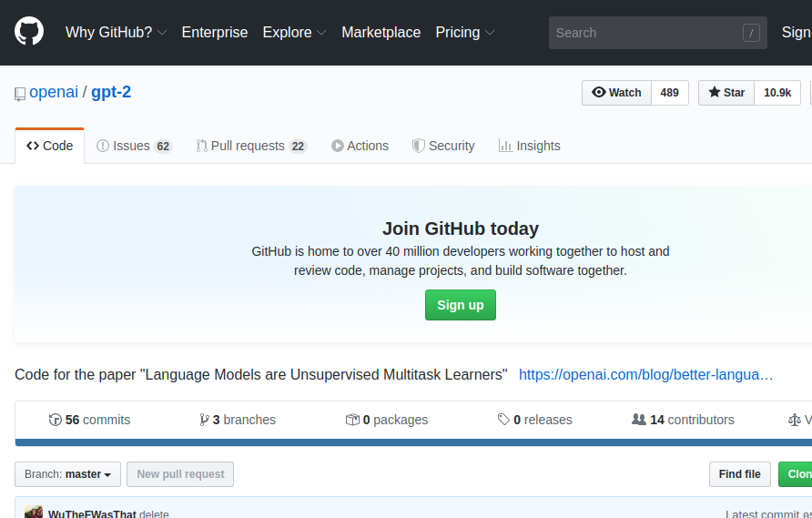812x518 pixels.
Task: Switch to the Code tab
Action: coord(50,146)
